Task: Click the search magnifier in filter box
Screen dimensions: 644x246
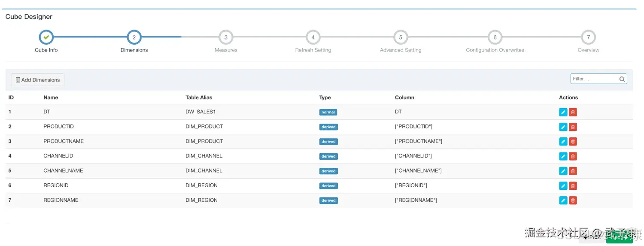Action: click(x=622, y=79)
